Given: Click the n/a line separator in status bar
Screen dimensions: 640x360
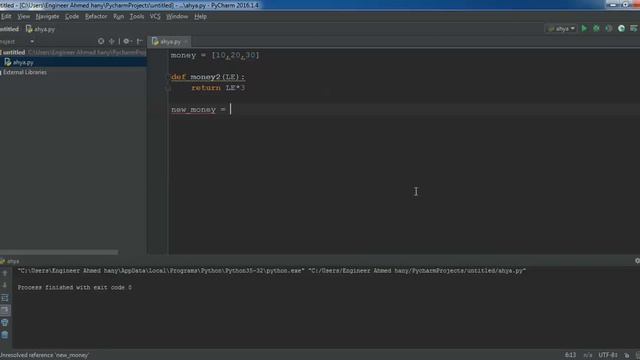Looking at the screenshot, I should (x=588, y=355).
